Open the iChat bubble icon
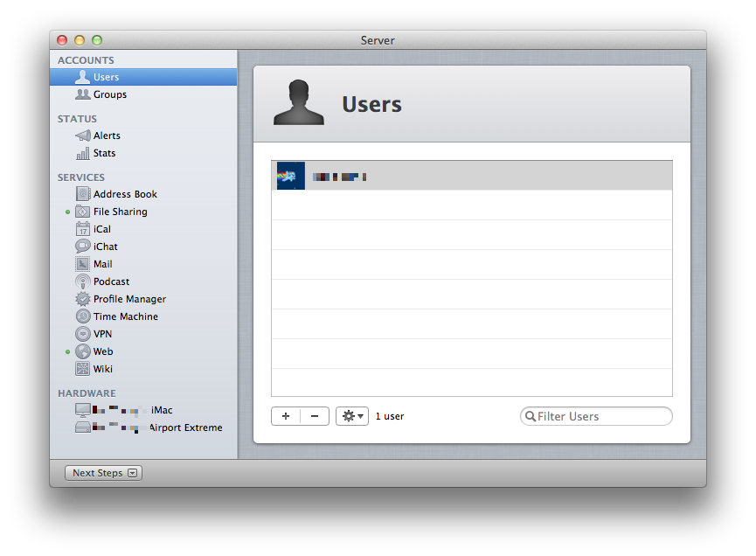Viewport: 756px width, 556px height. (x=82, y=247)
